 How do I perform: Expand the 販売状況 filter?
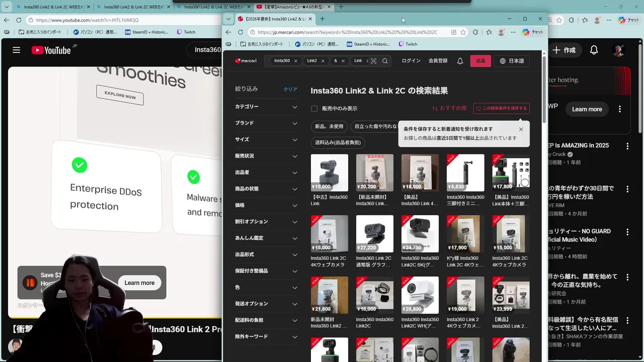(x=266, y=156)
